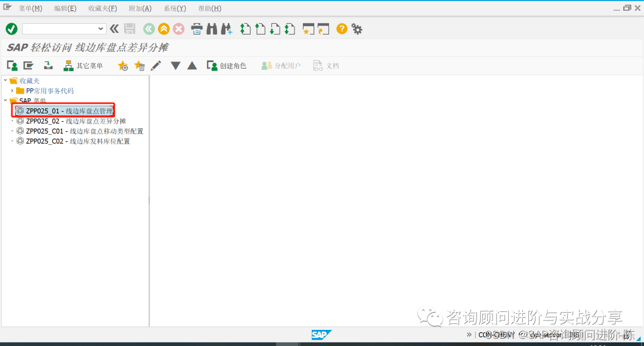Click the Next Page icon
Screen dimensions: 644x346
click(275, 29)
